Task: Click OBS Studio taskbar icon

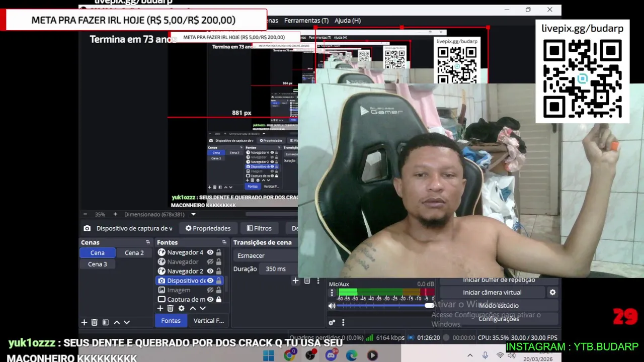Action: [310, 355]
